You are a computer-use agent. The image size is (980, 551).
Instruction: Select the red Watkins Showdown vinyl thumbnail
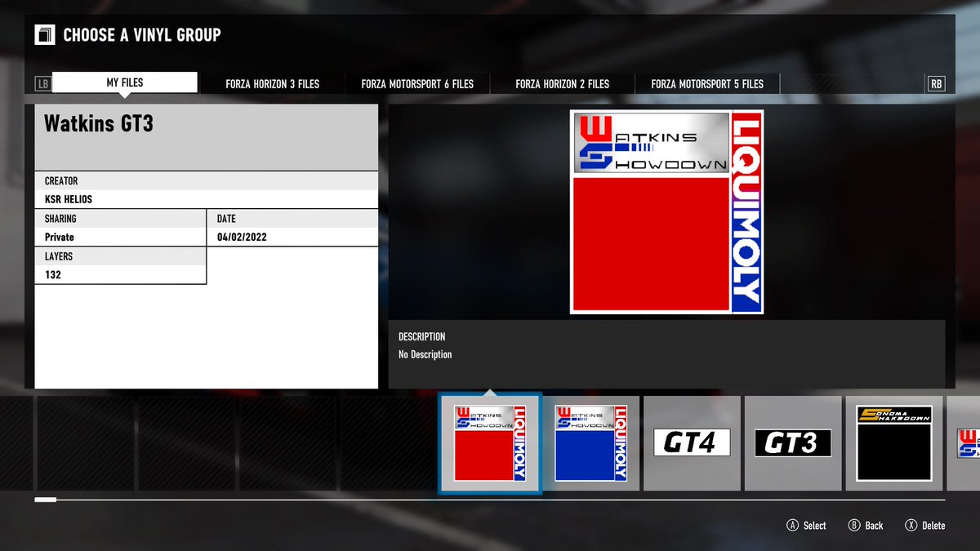tap(490, 443)
